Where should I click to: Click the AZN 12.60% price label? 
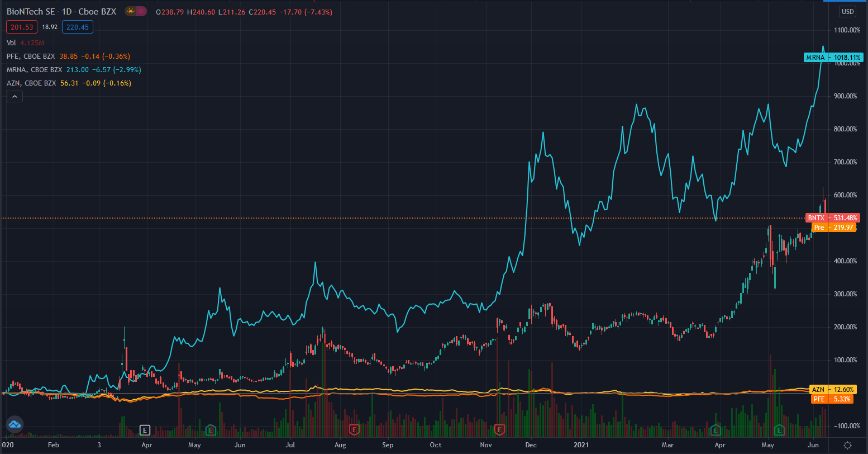point(833,390)
